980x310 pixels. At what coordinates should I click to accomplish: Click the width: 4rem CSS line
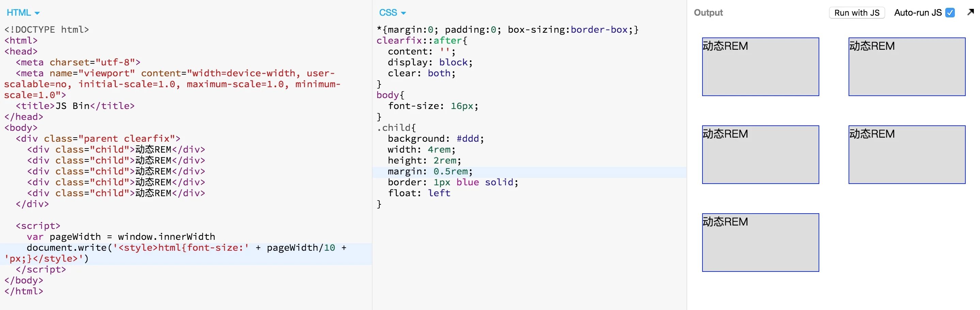tap(422, 150)
